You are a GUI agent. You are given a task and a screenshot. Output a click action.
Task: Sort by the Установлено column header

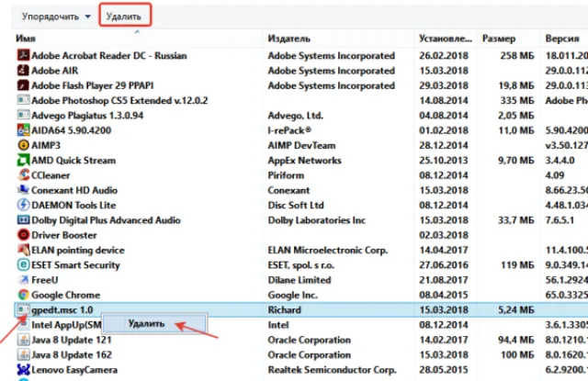point(445,39)
